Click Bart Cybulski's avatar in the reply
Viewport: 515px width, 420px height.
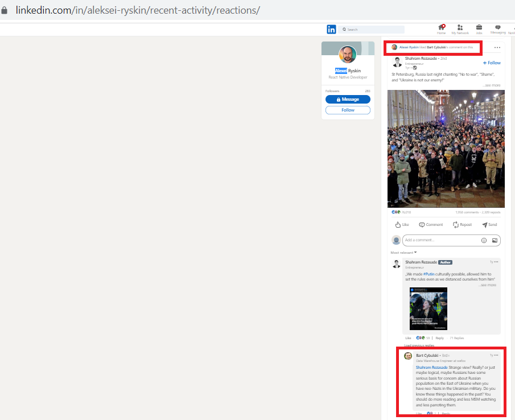point(408,356)
